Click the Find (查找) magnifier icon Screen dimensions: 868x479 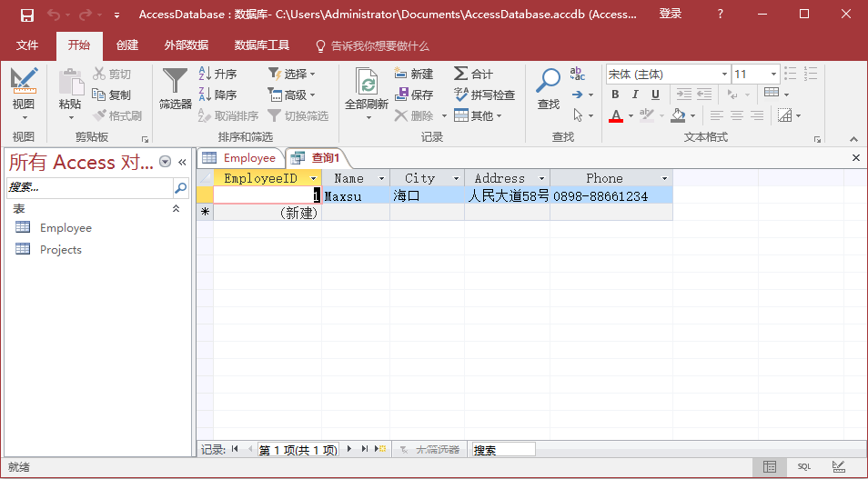[548, 83]
